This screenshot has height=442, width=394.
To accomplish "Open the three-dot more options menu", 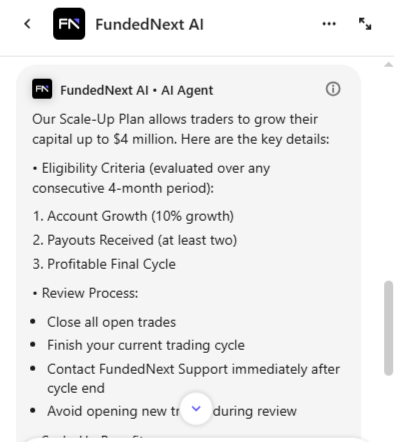I will [329, 24].
